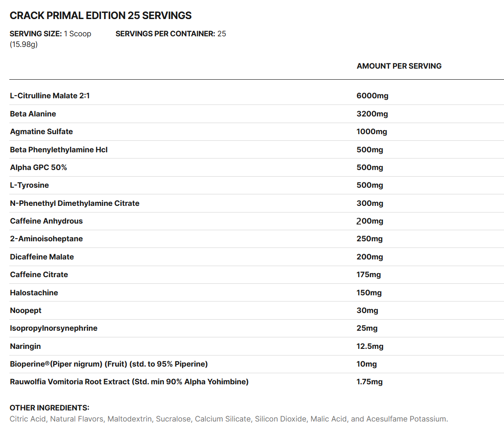Click the Other Ingredients heading
504x433 pixels.
(x=50, y=408)
